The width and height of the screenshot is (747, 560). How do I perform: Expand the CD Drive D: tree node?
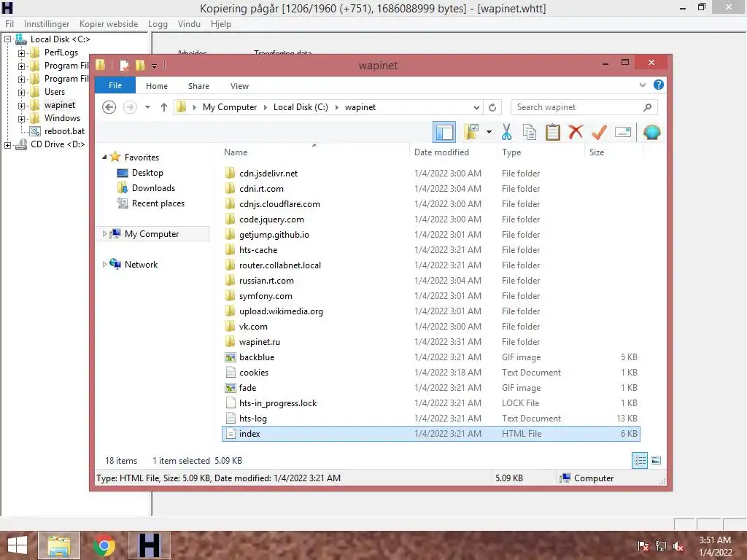(7, 145)
